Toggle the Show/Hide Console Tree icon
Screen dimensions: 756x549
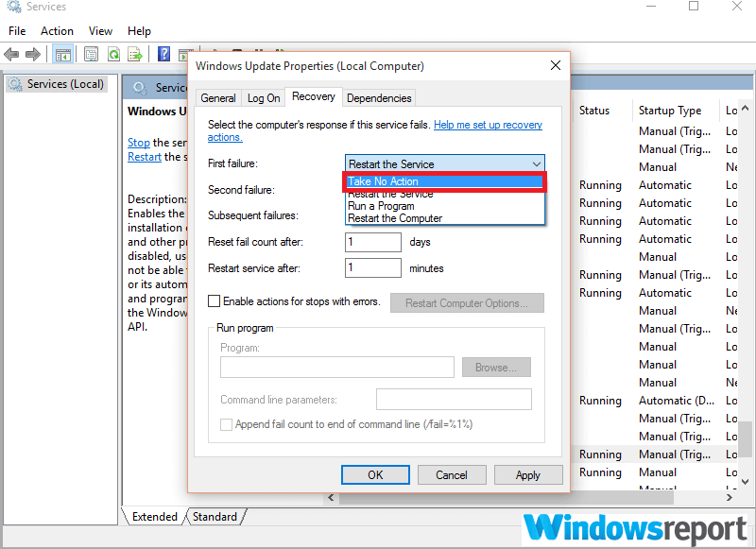click(x=62, y=55)
